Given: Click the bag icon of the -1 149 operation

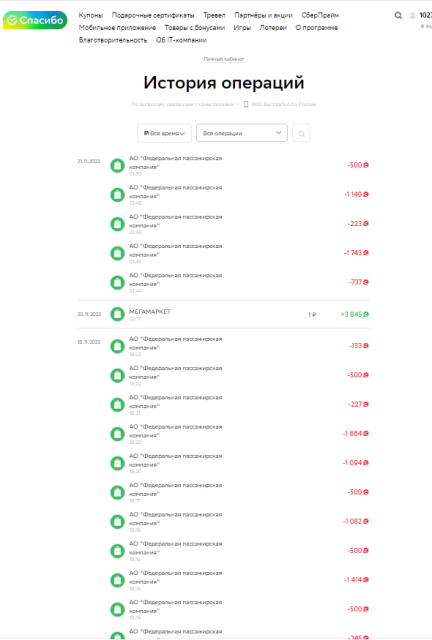Looking at the screenshot, I should pyautogui.click(x=118, y=195).
